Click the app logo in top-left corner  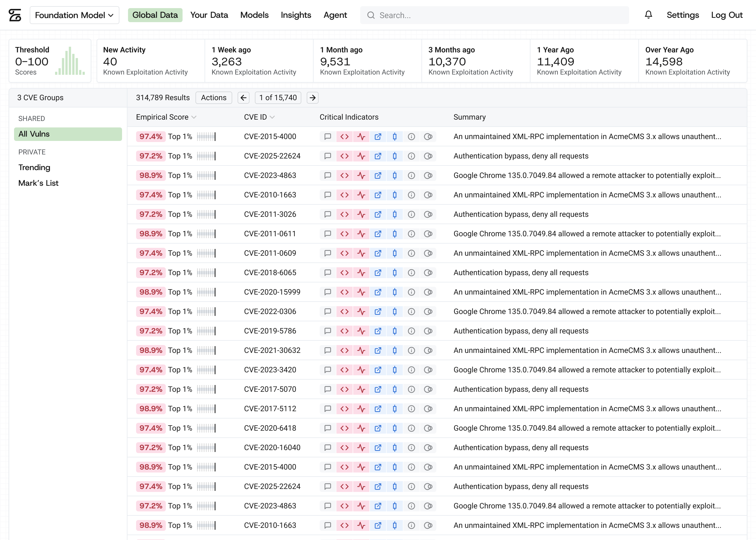pyautogui.click(x=15, y=15)
